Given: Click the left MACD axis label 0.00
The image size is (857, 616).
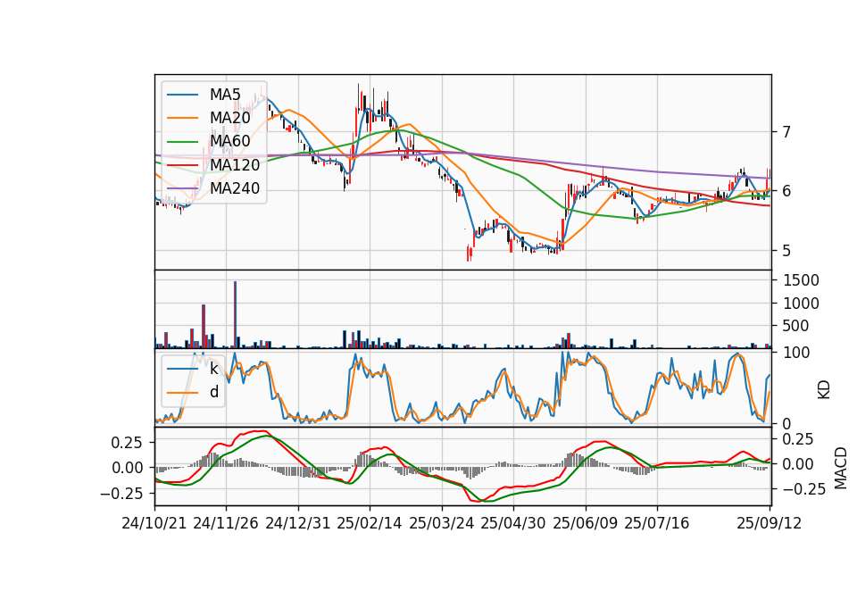Looking at the screenshot, I should pos(128,468).
